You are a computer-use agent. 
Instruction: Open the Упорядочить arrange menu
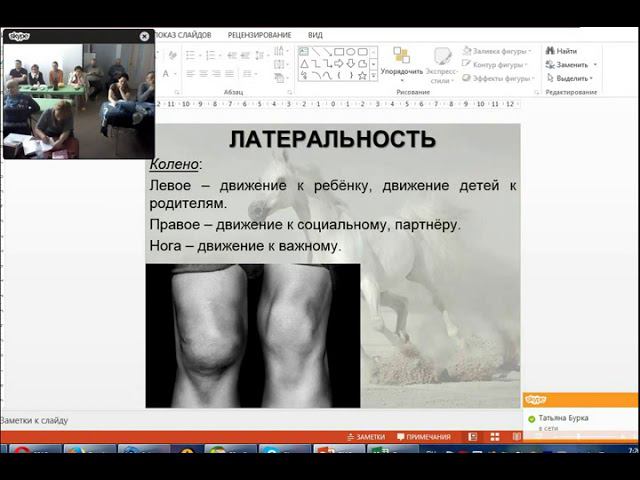(x=402, y=64)
